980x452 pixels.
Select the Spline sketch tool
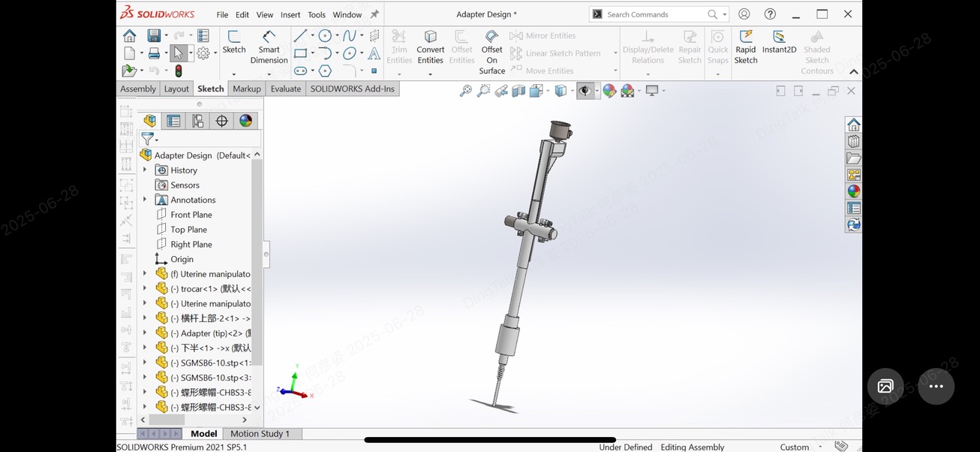coord(349,35)
